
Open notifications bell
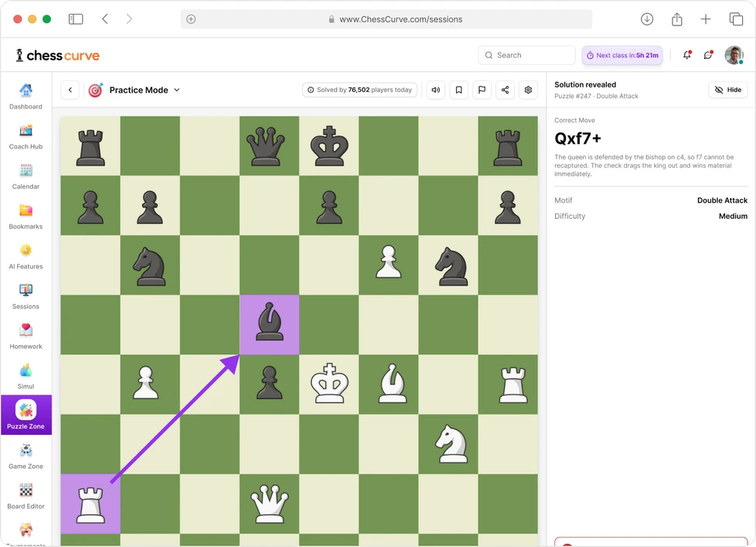click(687, 55)
